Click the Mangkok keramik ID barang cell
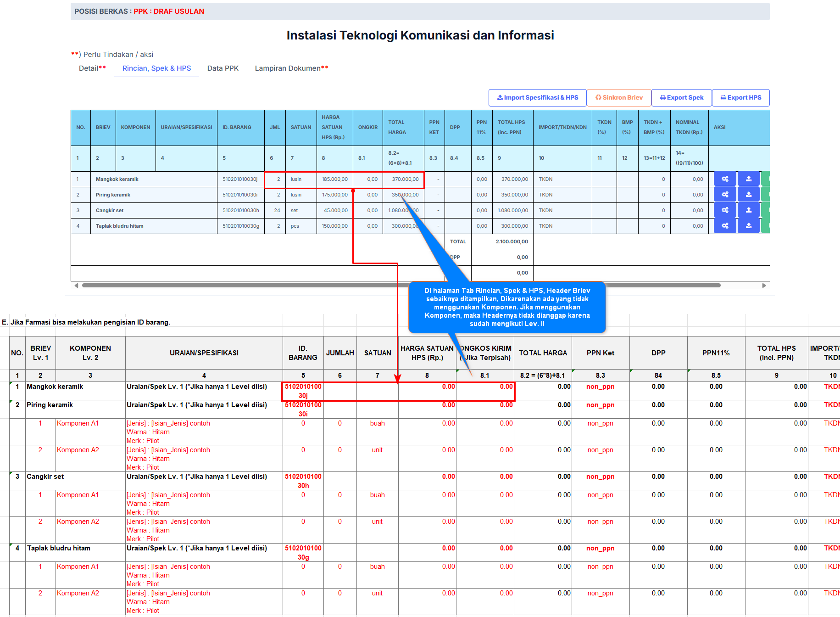Image resolution: width=840 pixels, height=617 pixels. click(240, 179)
